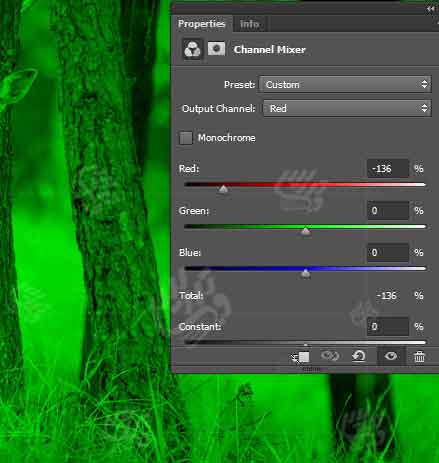Click the Blue: slider label
This screenshot has width=439, height=463.
click(190, 253)
